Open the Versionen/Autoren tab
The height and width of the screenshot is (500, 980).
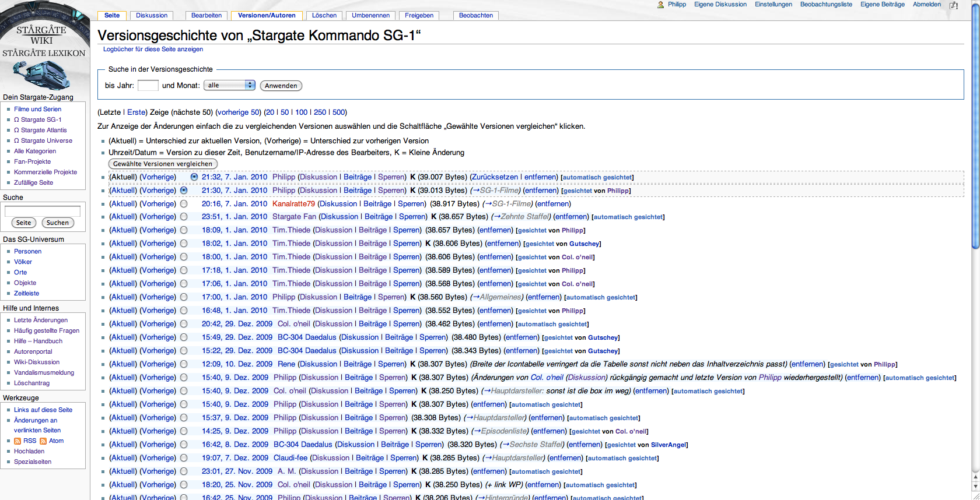point(267,15)
